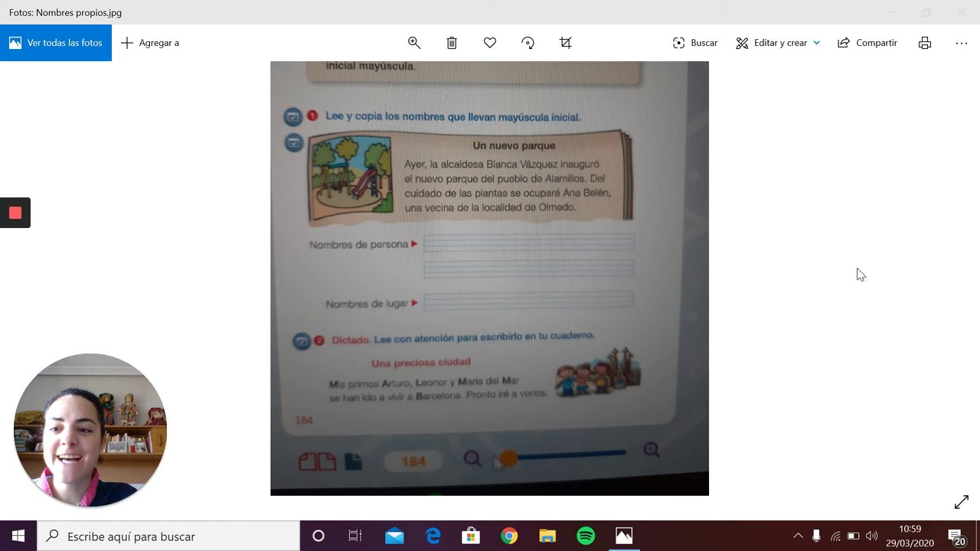
Task: Open the Windows Start menu
Action: (18, 536)
